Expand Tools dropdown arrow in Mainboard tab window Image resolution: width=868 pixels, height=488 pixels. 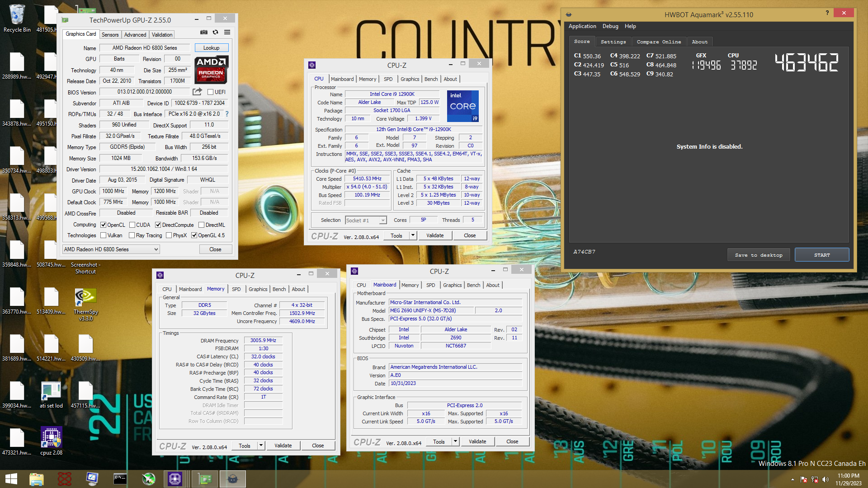click(x=455, y=441)
